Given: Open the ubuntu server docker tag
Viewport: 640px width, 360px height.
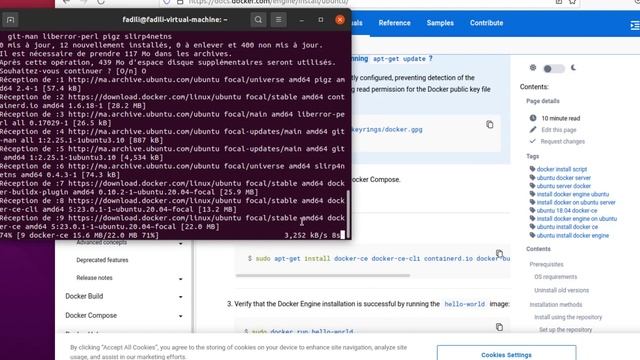Looking at the screenshot, I should (x=564, y=186).
